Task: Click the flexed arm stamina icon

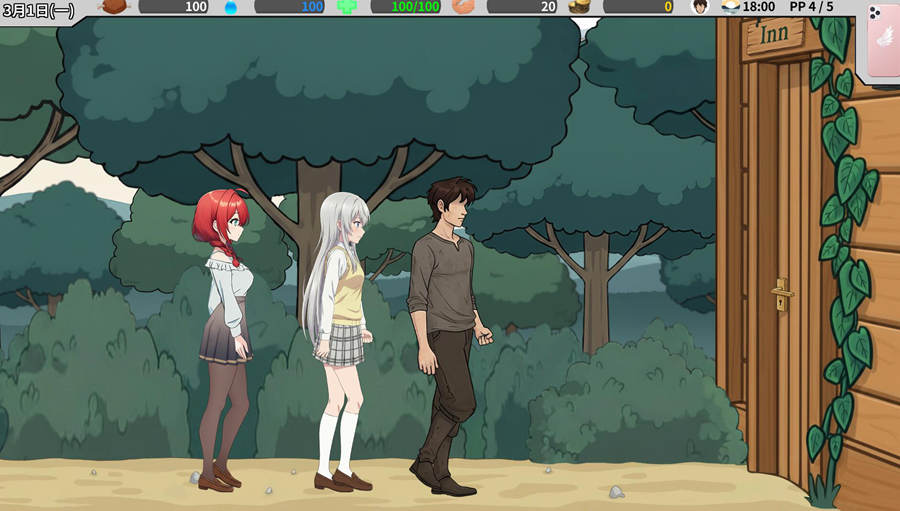Action: pyautogui.click(x=463, y=6)
